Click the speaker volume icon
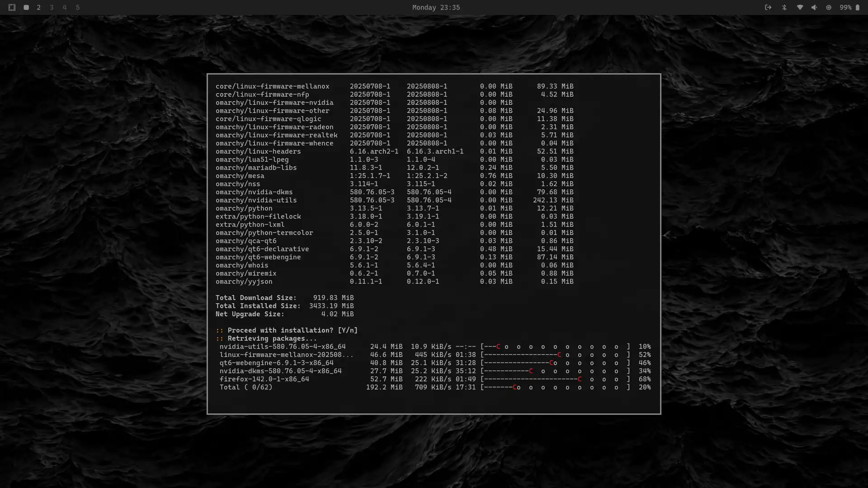 [814, 7]
